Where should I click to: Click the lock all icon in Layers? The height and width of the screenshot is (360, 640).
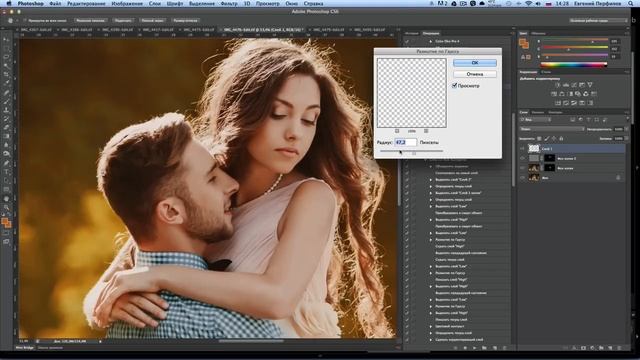click(x=561, y=139)
